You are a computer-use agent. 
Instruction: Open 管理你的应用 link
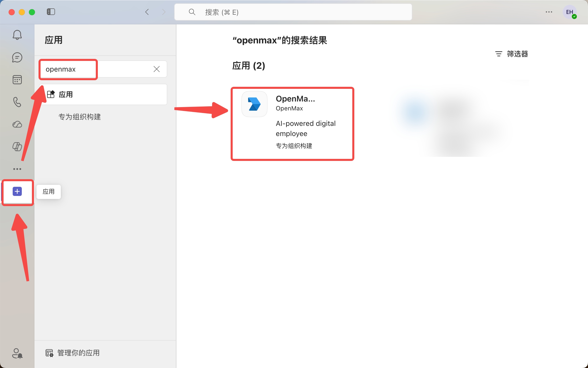click(72, 353)
